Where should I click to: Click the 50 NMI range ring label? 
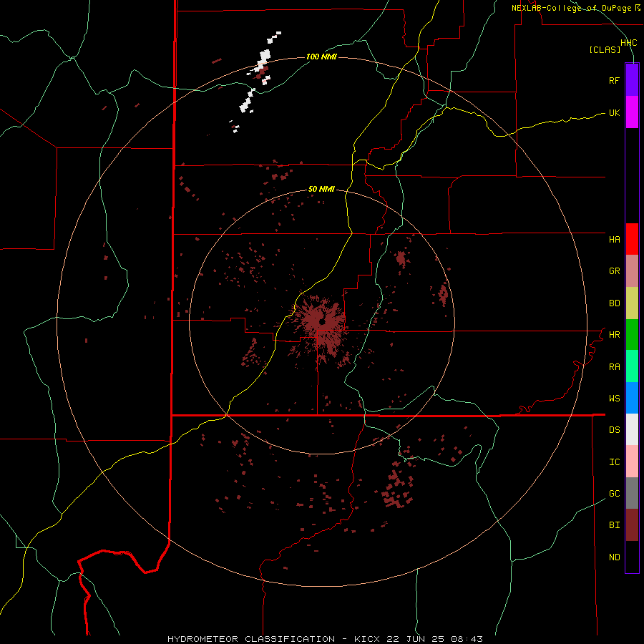(321, 189)
